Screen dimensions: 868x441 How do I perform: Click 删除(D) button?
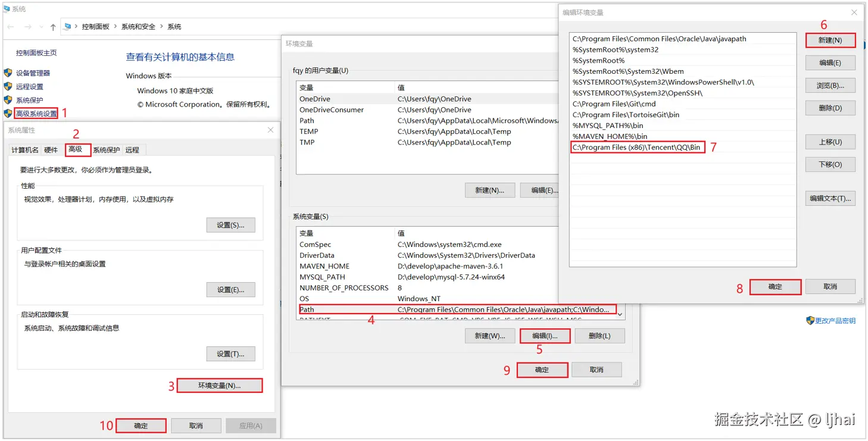pos(830,108)
